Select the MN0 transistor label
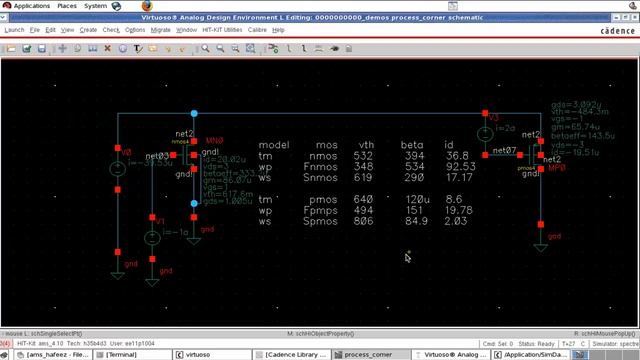640x360 pixels. tap(215, 141)
